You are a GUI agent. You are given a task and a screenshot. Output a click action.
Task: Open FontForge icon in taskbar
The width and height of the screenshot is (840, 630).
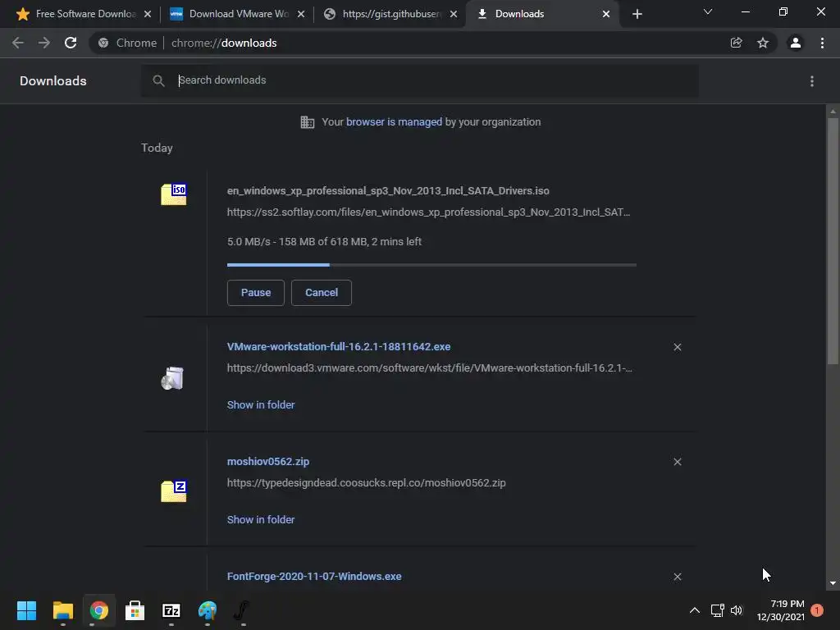coord(242,610)
